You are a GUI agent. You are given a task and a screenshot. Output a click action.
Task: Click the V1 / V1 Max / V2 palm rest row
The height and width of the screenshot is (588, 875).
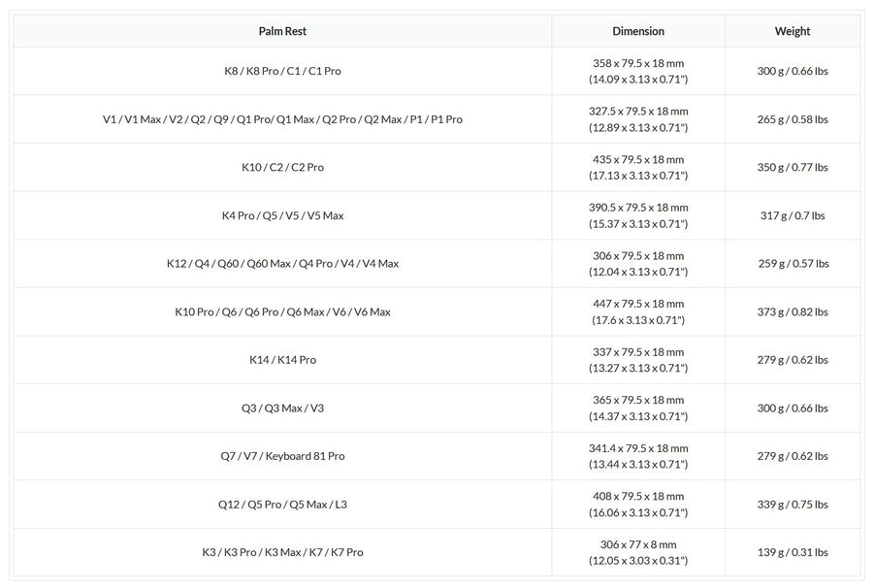point(282,119)
